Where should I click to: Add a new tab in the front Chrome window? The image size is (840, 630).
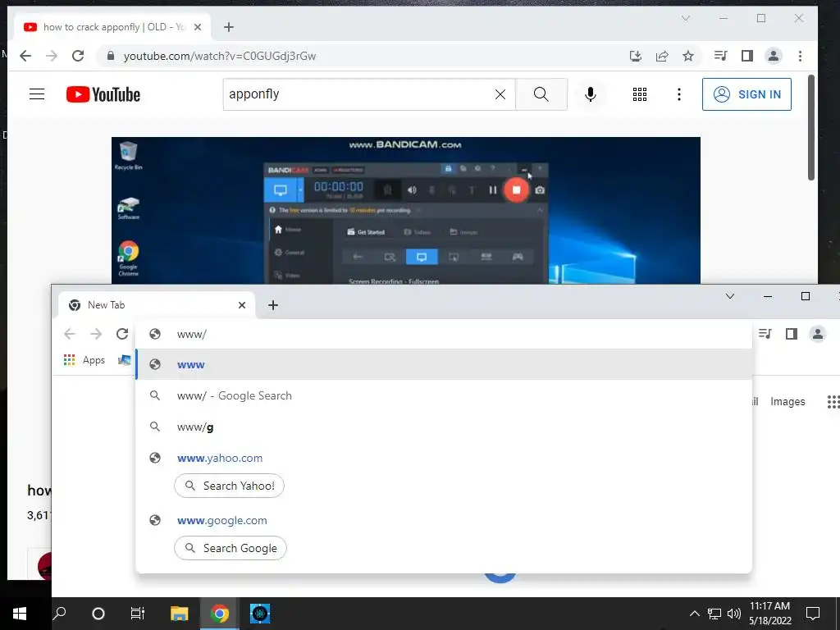[x=272, y=305]
